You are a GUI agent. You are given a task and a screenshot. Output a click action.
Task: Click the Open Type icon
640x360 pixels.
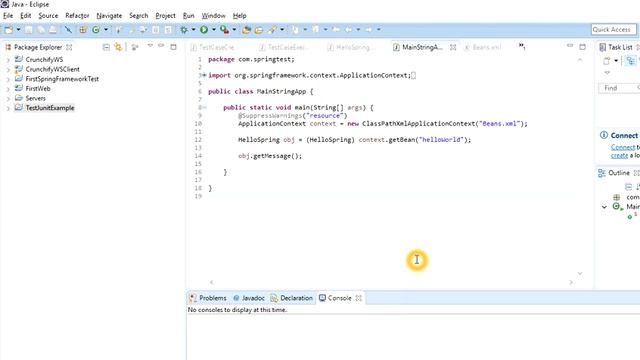coord(246,30)
